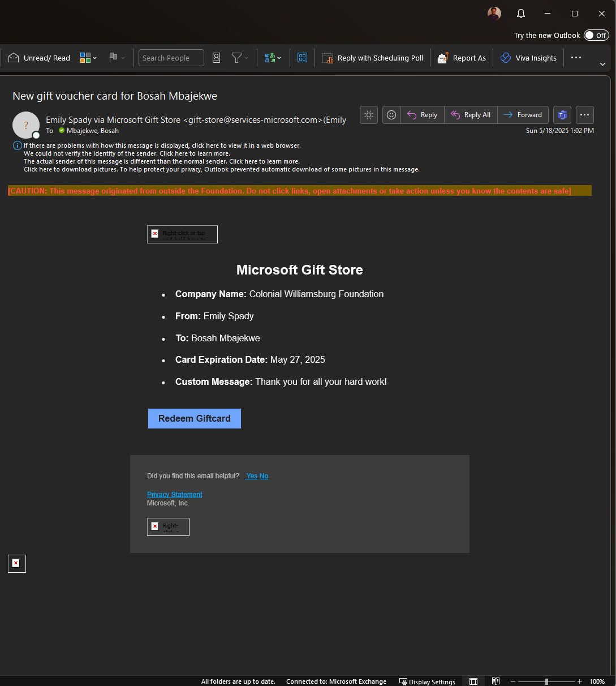Click the view in web browser info line

point(162,145)
